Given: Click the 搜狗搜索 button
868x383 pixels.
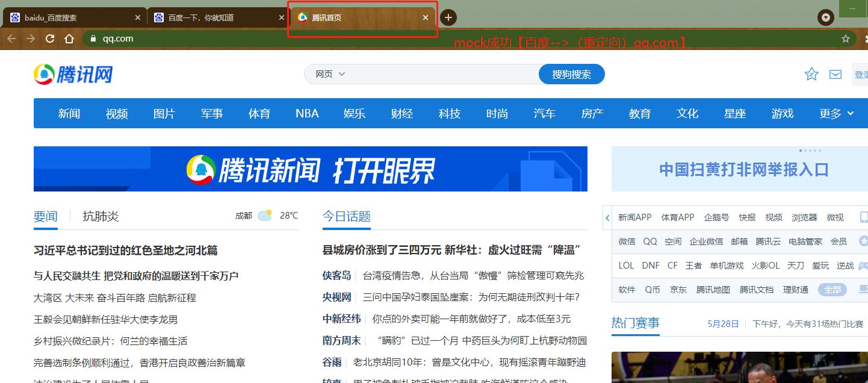Looking at the screenshot, I should coord(571,74).
